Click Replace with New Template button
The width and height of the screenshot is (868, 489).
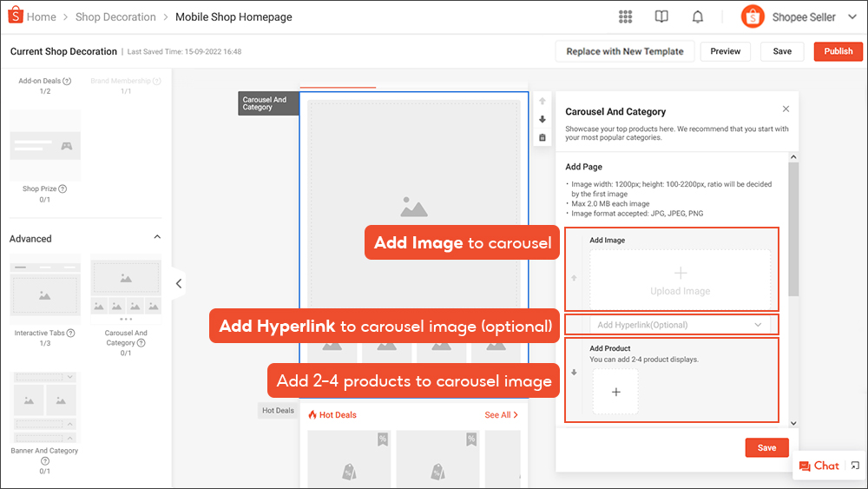624,51
